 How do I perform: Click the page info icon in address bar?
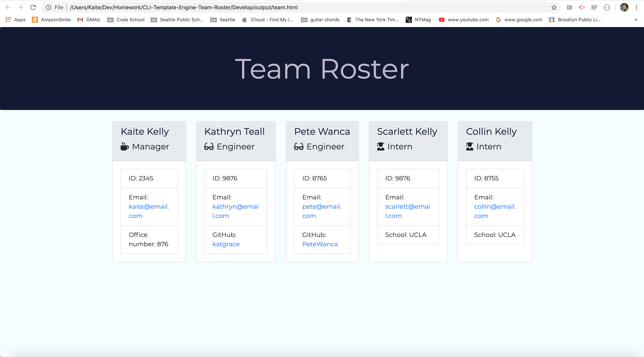coord(48,7)
